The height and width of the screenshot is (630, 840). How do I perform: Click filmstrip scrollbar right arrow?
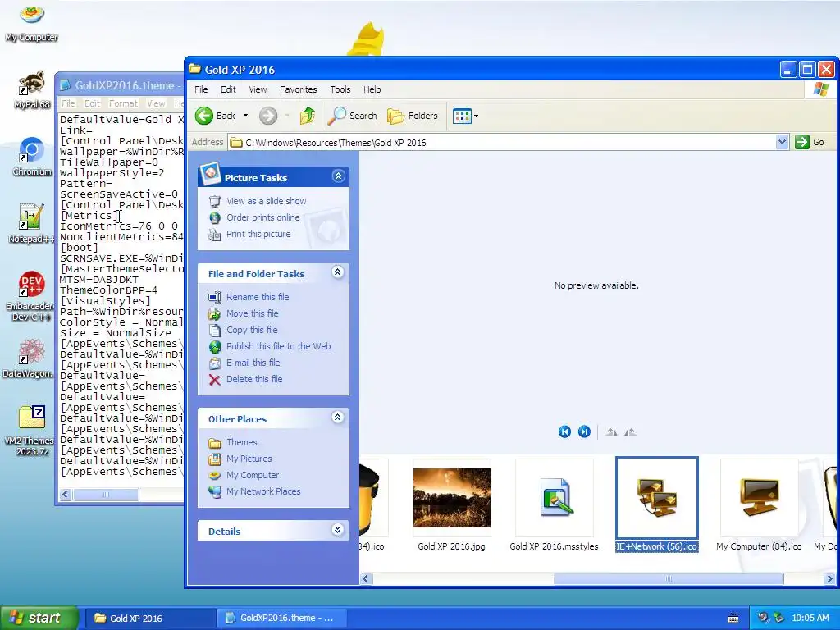(829, 578)
